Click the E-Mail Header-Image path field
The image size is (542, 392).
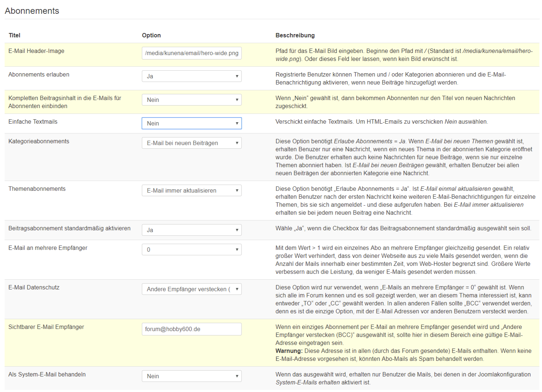[x=191, y=53]
